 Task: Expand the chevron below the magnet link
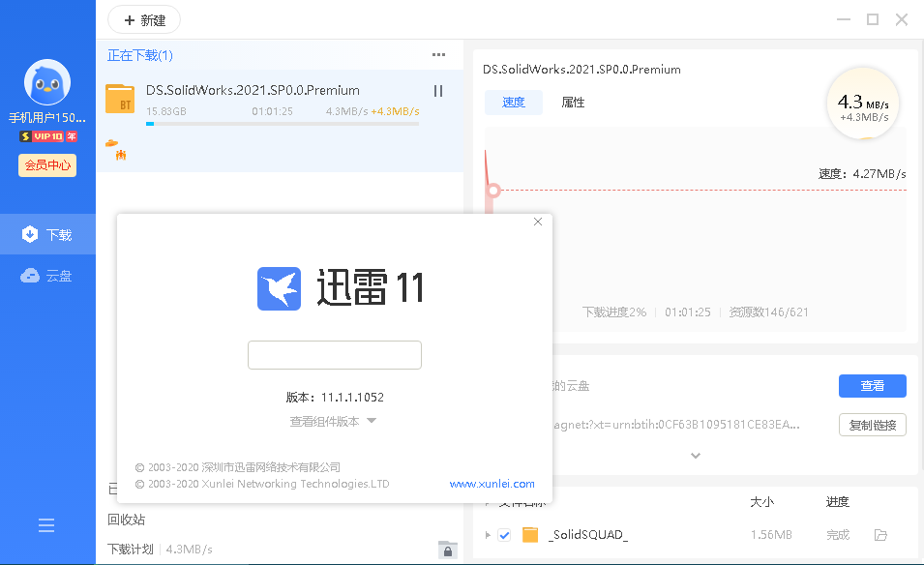click(695, 455)
